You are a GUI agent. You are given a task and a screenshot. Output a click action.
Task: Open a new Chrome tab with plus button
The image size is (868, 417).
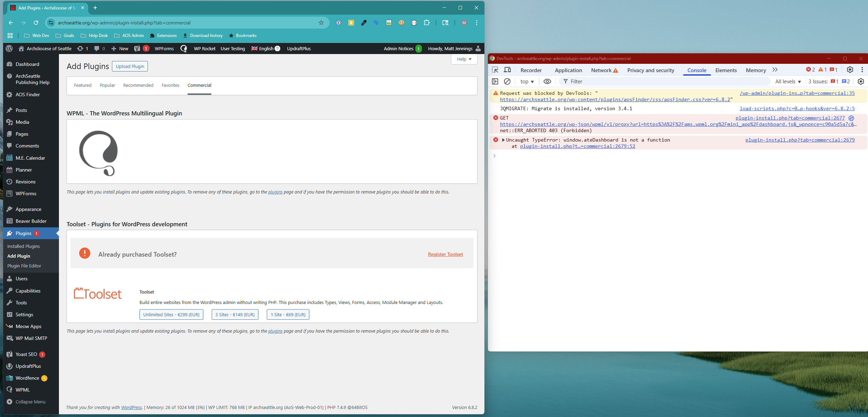tap(95, 8)
